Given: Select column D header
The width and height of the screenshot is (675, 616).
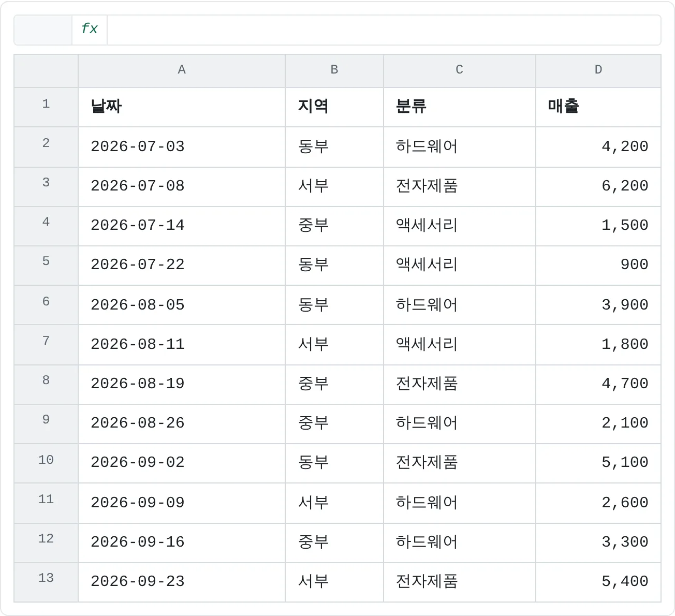Looking at the screenshot, I should 598,71.
